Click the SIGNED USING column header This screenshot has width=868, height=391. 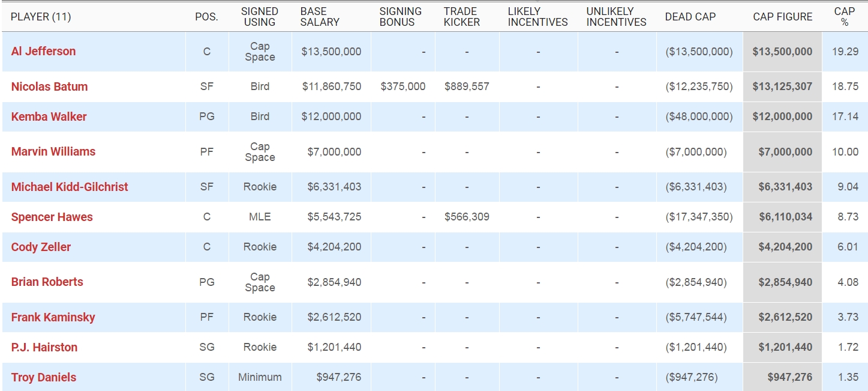point(260,17)
